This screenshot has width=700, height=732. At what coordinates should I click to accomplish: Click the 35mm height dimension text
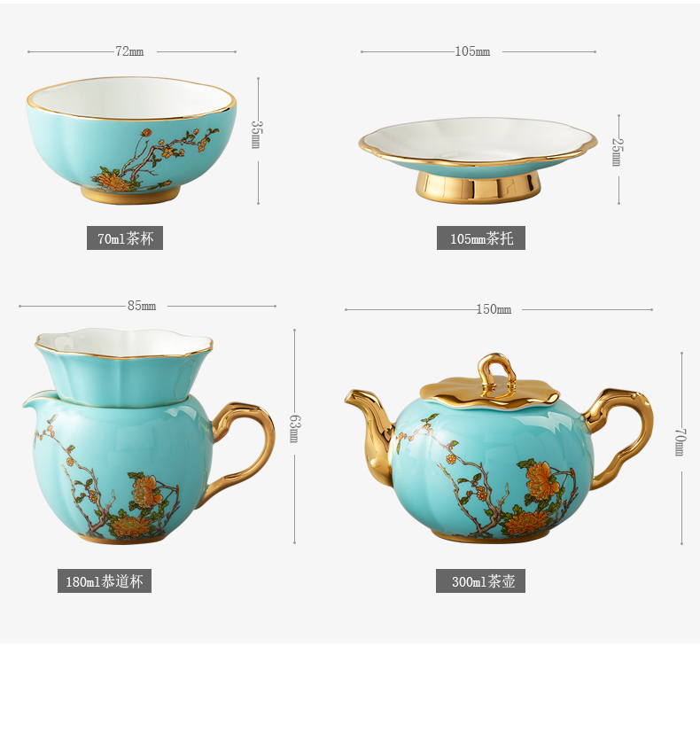(256, 135)
